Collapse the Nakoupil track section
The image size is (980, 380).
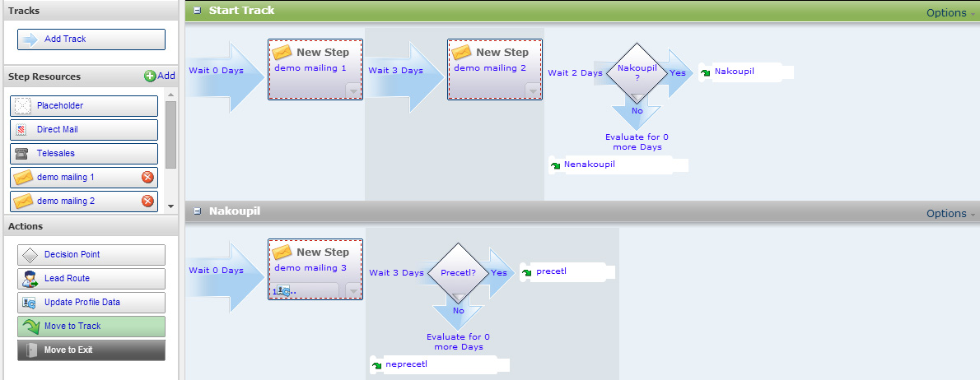coord(197,211)
